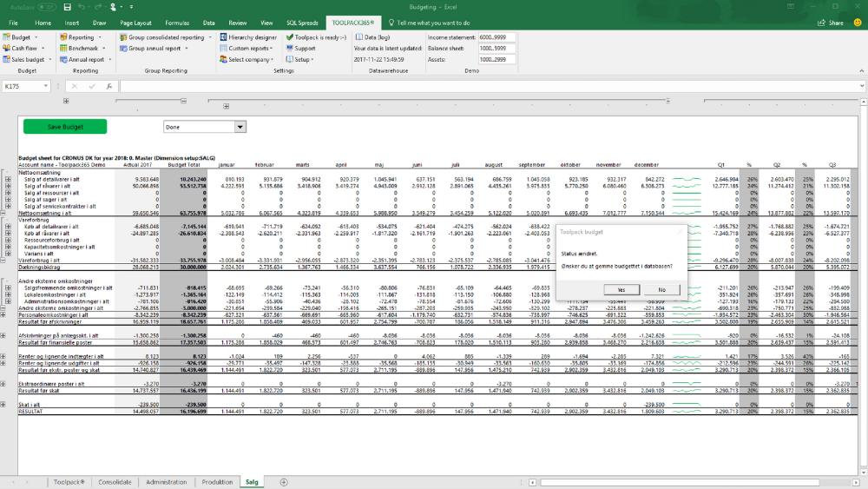Open the Select company dropdown

point(250,60)
